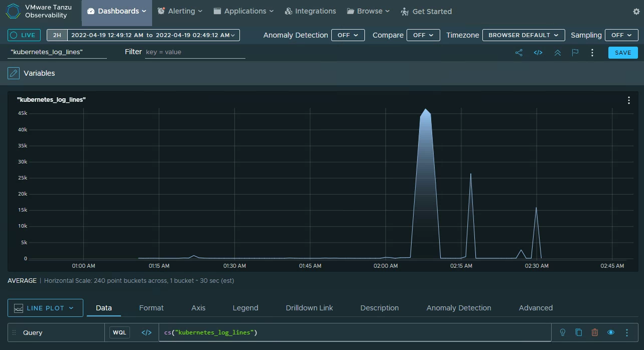Open the Compare OFF dropdown

pos(423,35)
